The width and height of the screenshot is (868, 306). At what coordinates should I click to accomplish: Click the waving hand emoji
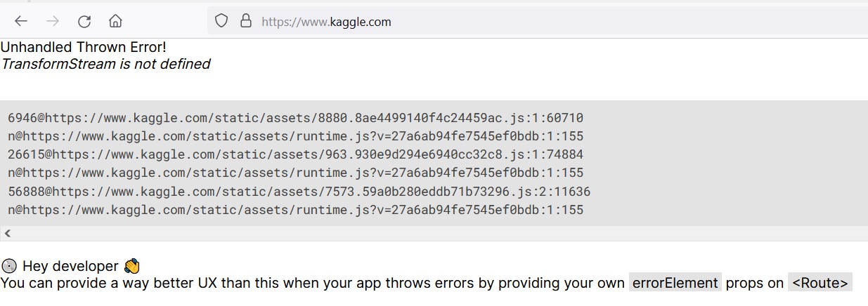(x=131, y=266)
